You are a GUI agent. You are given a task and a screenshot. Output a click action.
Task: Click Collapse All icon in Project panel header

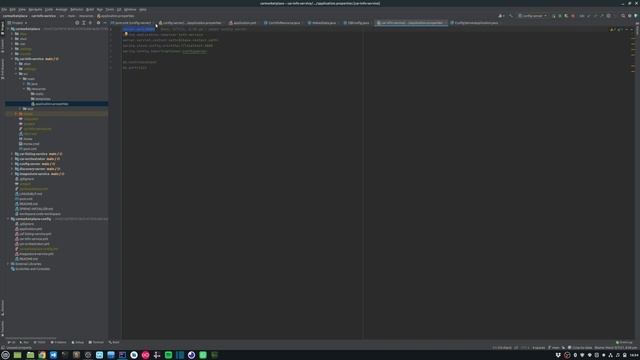[x=91, y=23]
